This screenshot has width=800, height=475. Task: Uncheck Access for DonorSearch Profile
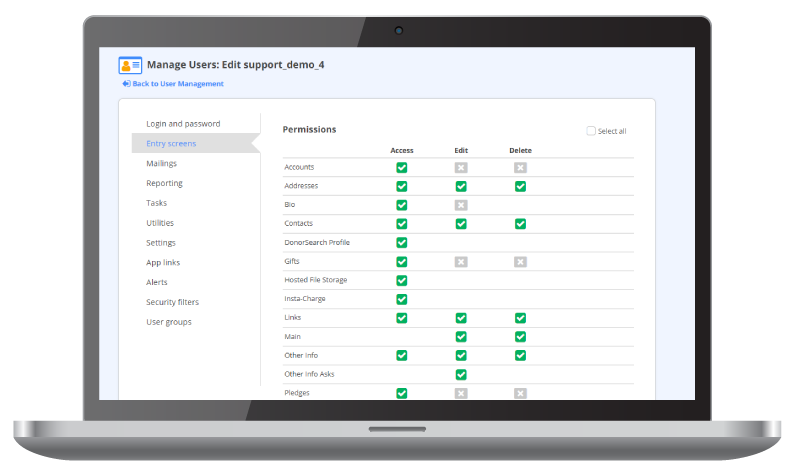click(x=402, y=243)
